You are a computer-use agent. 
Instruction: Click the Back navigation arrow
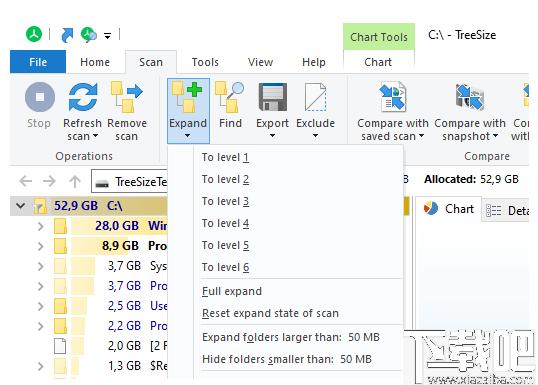tap(26, 180)
